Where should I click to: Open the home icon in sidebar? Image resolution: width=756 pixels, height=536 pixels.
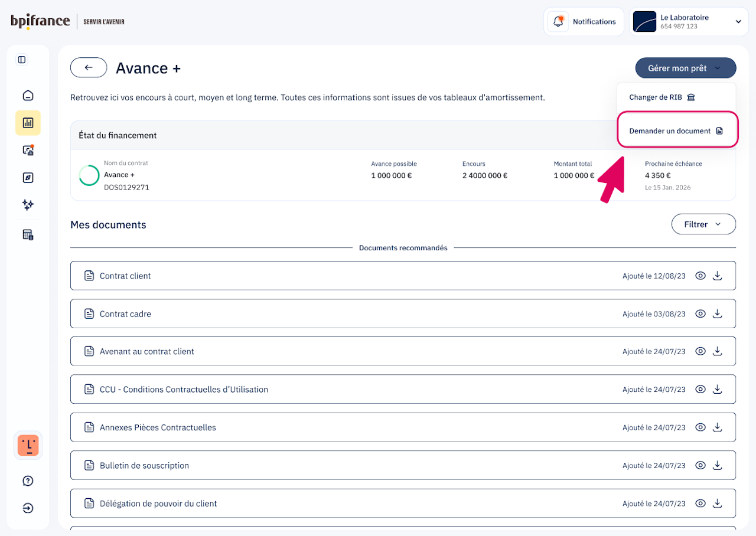(x=28, y=96)
